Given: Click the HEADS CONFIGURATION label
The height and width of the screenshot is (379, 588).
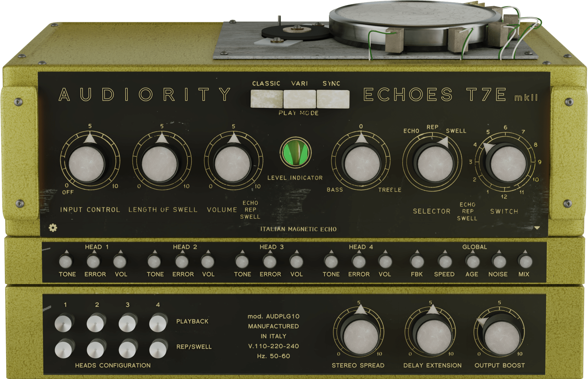Looking at the screenshot, I should coord(113,365).
